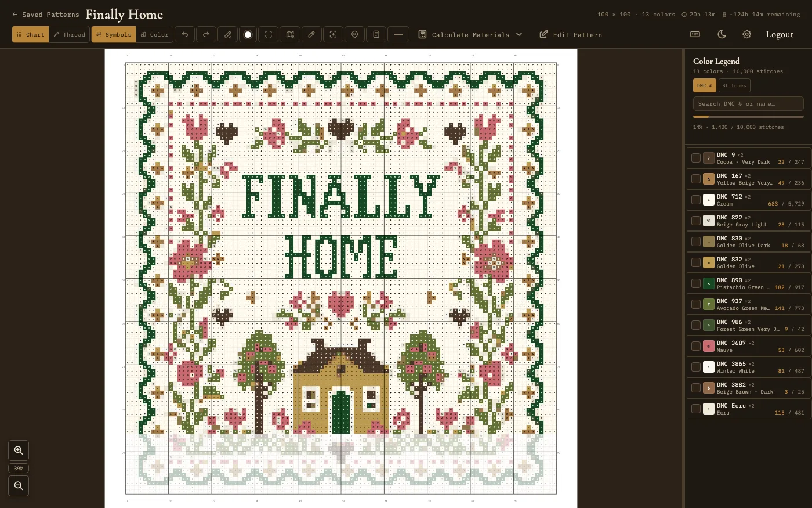Image resolution: width=812 pixels, height=508 pixels.
Task: Redo the last undone action
Action: click(x=206, y=34)
